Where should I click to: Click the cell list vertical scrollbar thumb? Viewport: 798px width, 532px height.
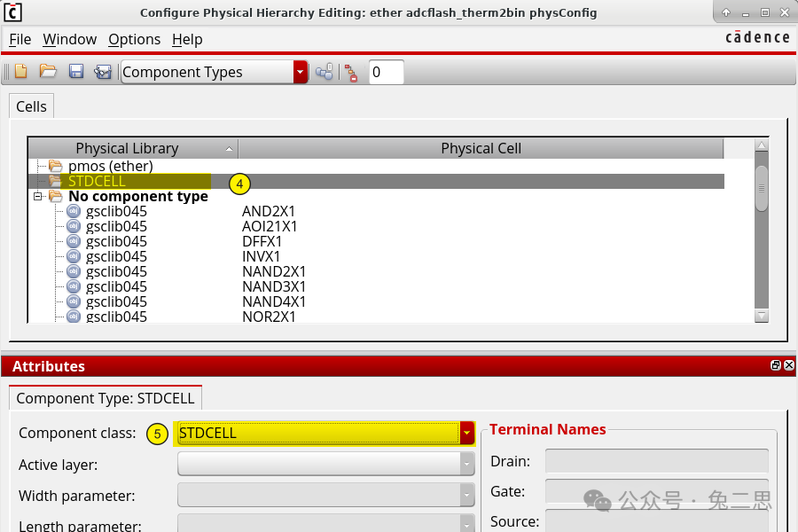pos(762,188)
